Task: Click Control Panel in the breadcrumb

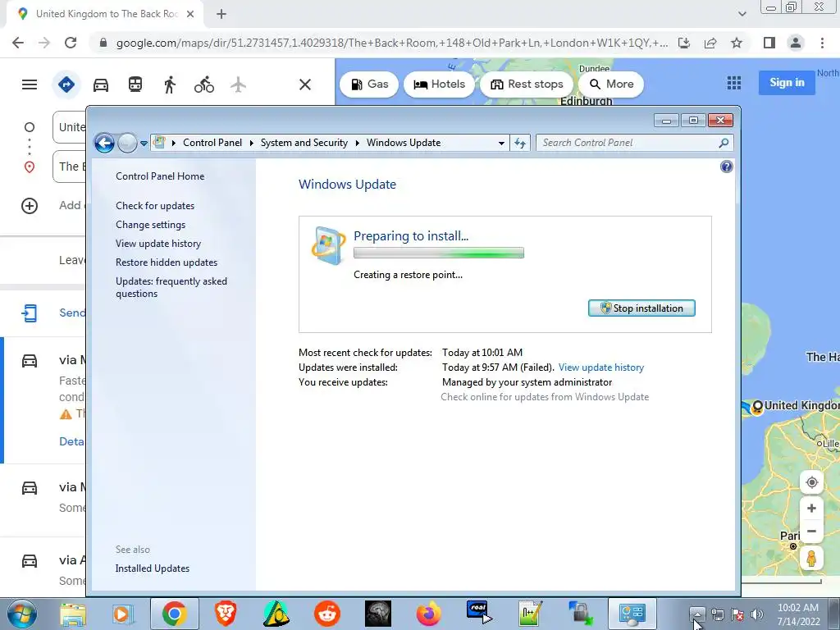Action: [212, 143]
